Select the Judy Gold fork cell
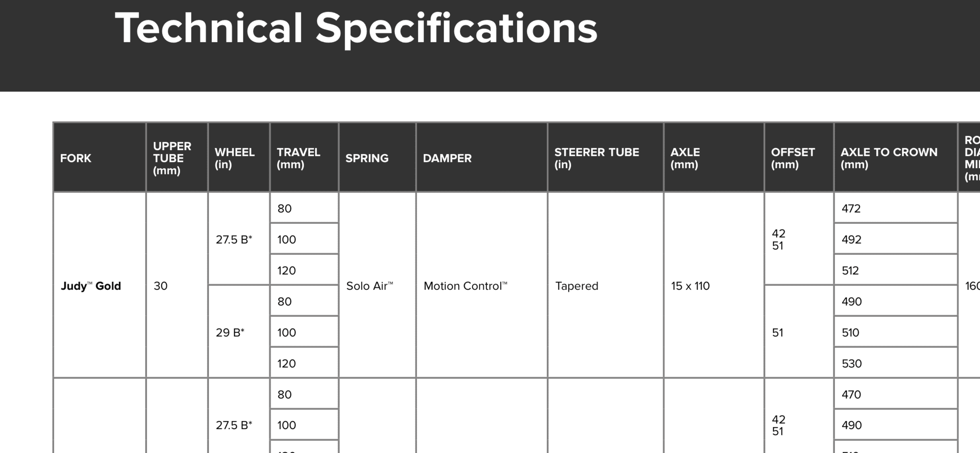The width and height of the screenshot is (980, 453). pos(100,285)
